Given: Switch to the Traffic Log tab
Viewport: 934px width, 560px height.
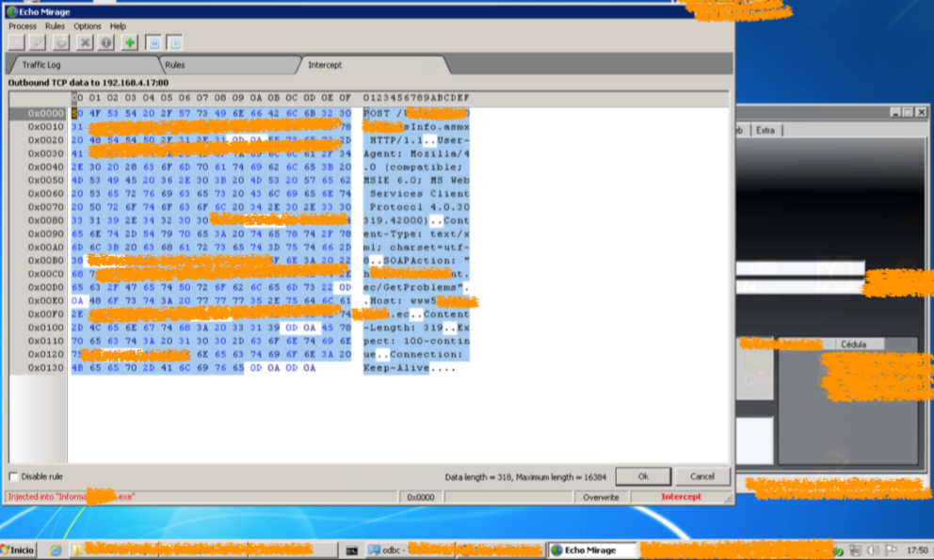Looking at the screenshot, I should tap(41, 65).
